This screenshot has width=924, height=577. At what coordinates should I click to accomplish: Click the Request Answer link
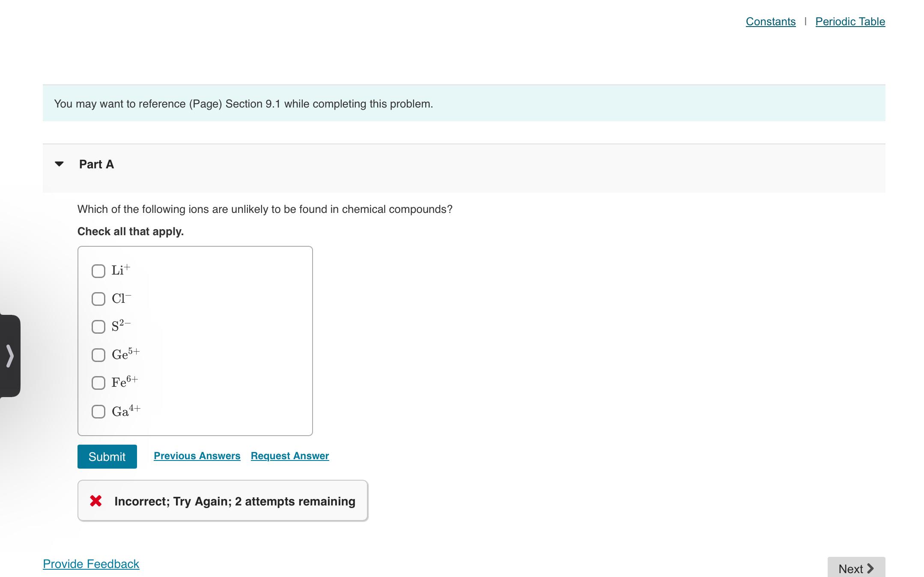point(290,456)
